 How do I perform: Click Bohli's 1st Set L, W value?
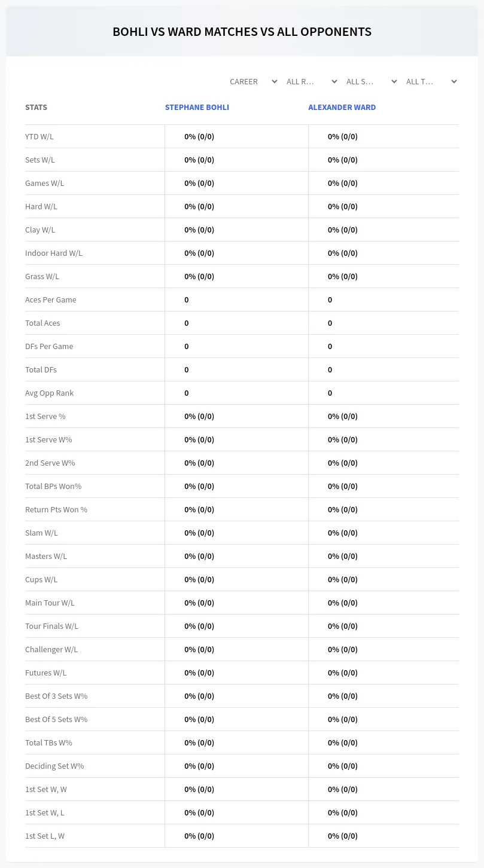pyautogui.click(x=199, y=836)
